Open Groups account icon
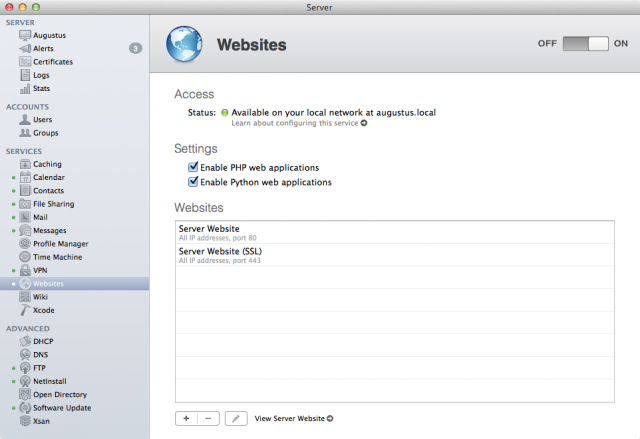The image size is (640, 439). 25,133
